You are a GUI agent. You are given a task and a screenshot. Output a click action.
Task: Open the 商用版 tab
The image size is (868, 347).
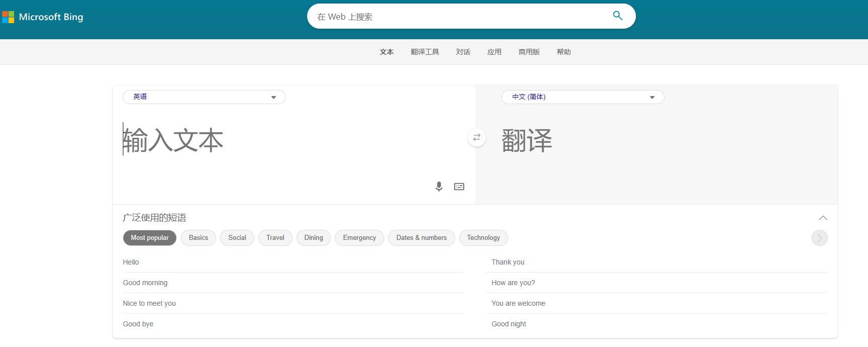(x=529, y=52)
